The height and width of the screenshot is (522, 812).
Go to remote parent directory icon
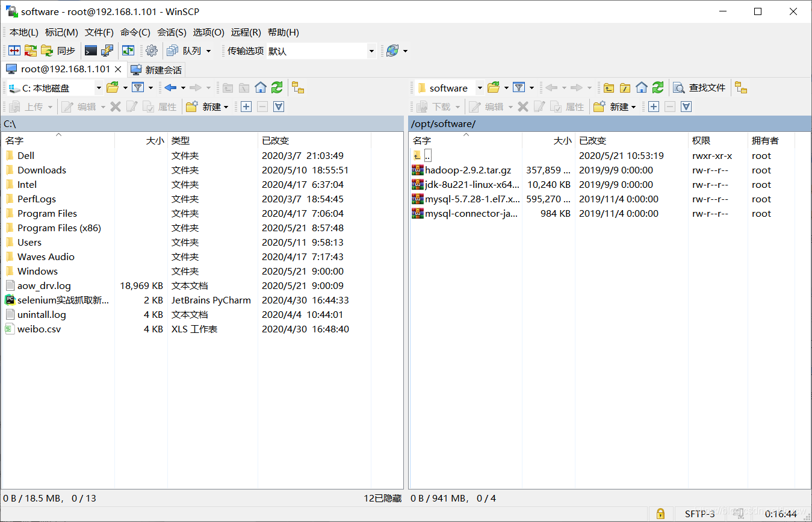click(x=609, y=88)
